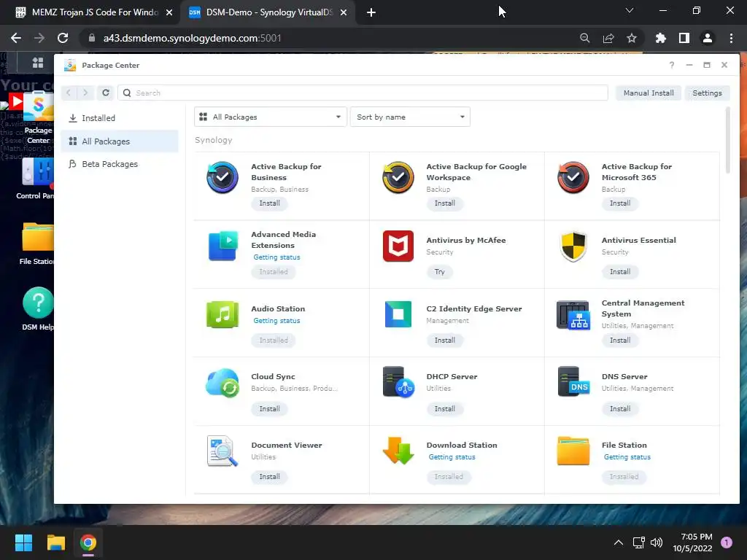The height and width of the screenshot is (560, 747).
Task: Install C2 Identity Edge Server
Action: click(x=444, y=341)
